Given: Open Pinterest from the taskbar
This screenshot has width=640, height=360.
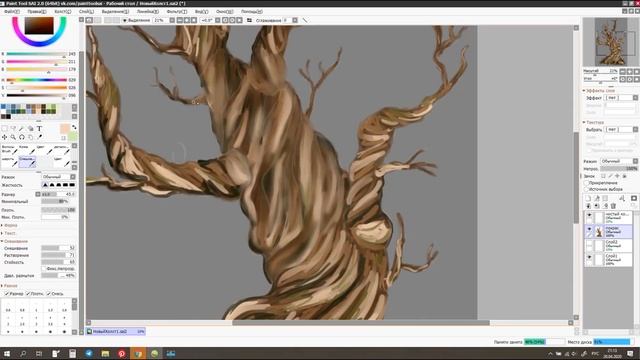Looking at the screenshot, I should tap(122, 353).
